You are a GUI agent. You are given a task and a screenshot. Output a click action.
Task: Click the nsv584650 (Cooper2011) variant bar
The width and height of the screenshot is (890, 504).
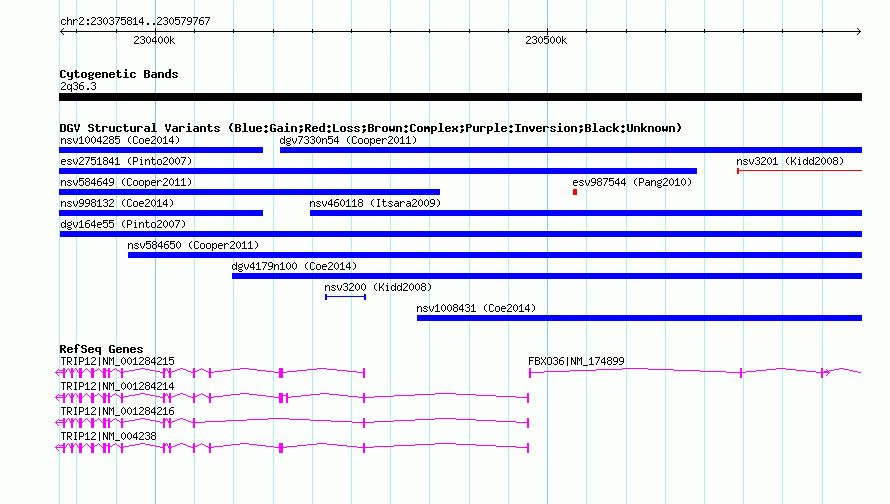click(495, 255)
